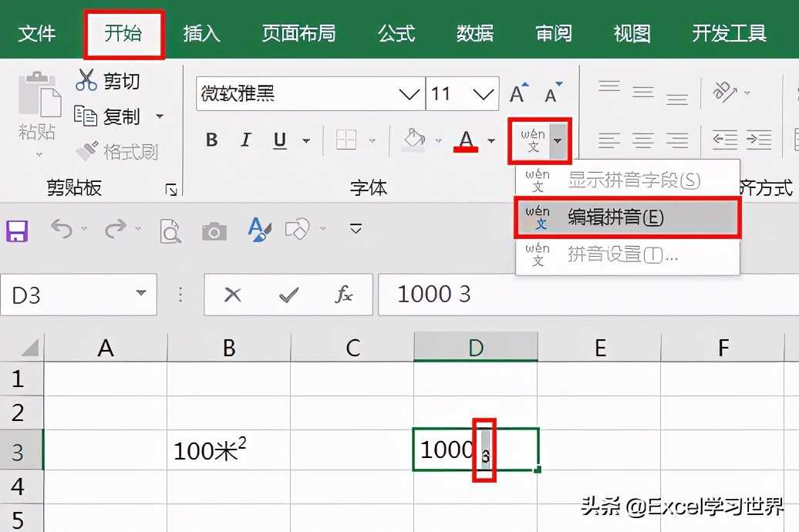Expand the 复制 dropdown arrow
The height and width of the screenshot is (532, 799).
[x=160, y=116]
